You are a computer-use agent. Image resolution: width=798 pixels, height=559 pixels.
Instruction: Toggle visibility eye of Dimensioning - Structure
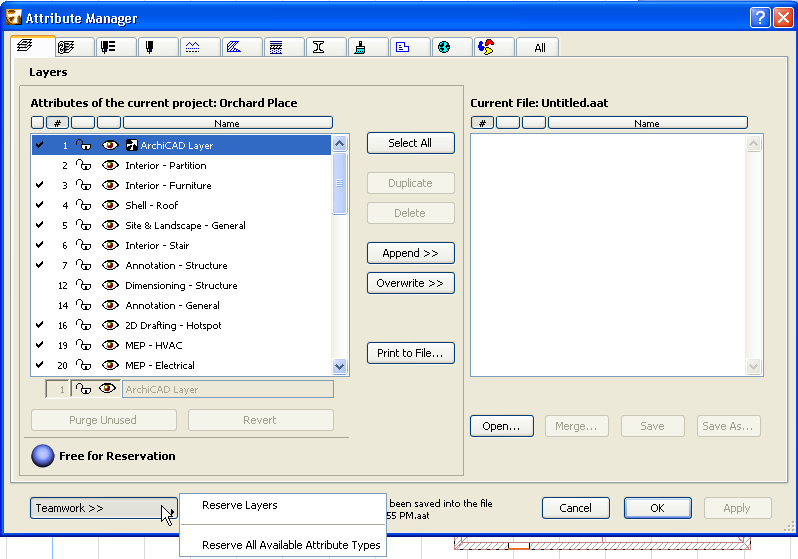click(110, 285)
